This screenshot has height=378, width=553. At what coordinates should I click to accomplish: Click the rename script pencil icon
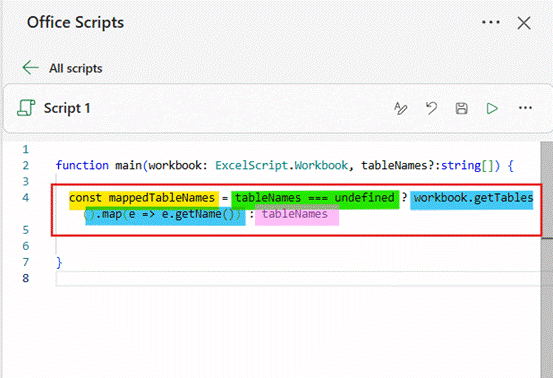click(401, 108)
